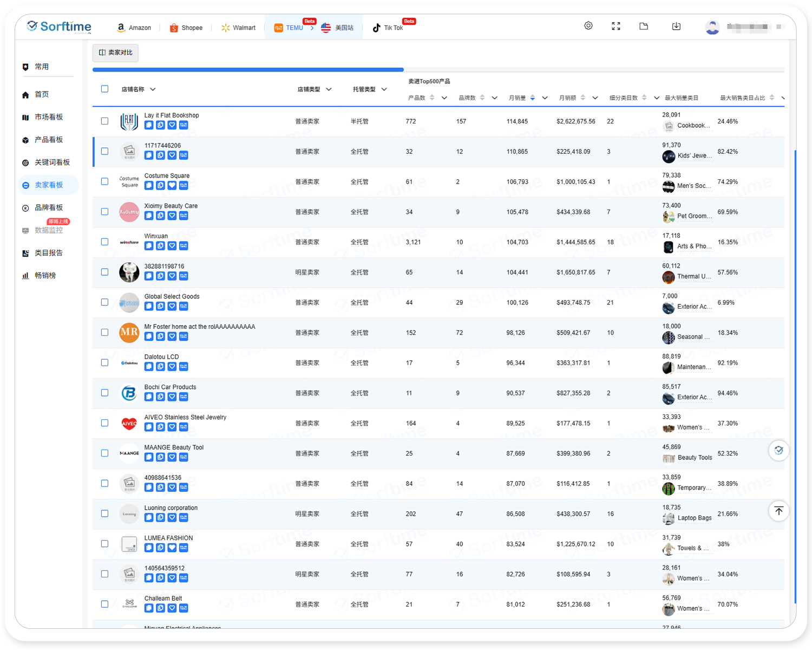Click the settings gear icon in header
This screenshot has width=812, height=650.
(588, 26)
